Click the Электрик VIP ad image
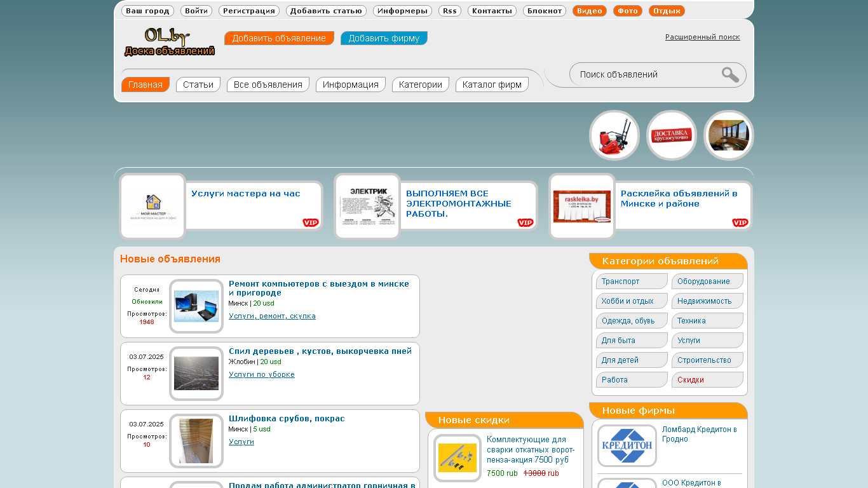This screenshot has width=868, height=488. [x=368, y=207]
